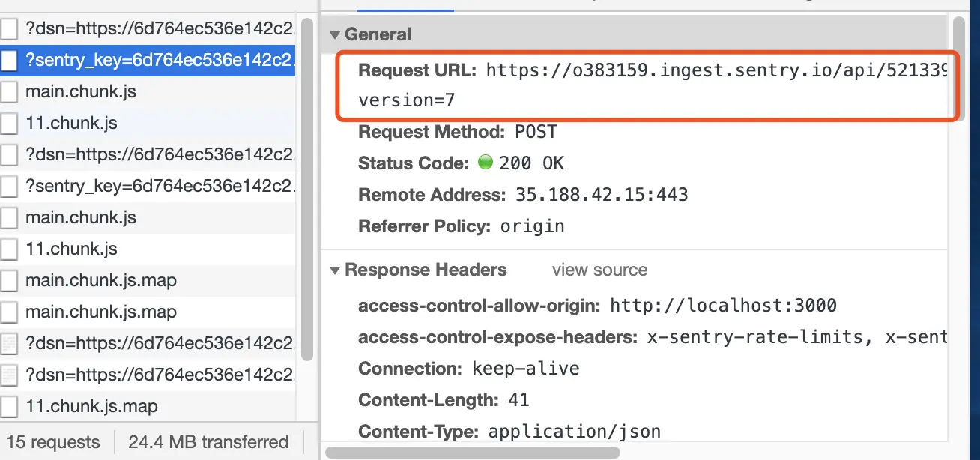Click document icon of last ?dsn=https request

pyautogui.click(x=9, y=375)
